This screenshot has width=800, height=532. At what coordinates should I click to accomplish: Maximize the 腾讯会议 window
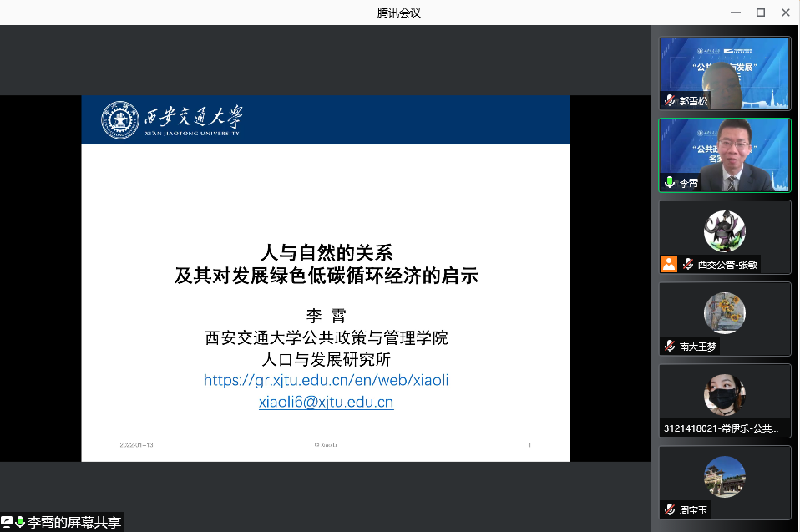click(x=761, y=13)
